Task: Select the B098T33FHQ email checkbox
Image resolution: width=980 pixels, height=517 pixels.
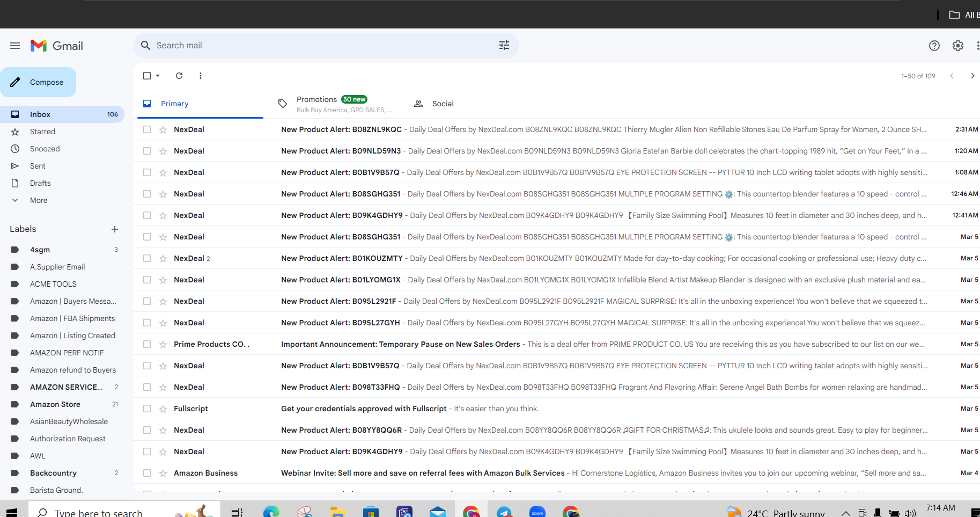Action: click(147, 387)
